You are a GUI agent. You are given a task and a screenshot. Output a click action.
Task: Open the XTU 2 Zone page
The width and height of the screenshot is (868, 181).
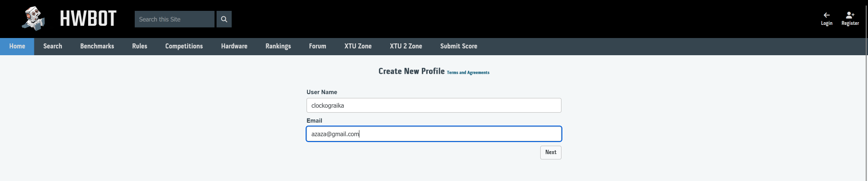(406, 46)
